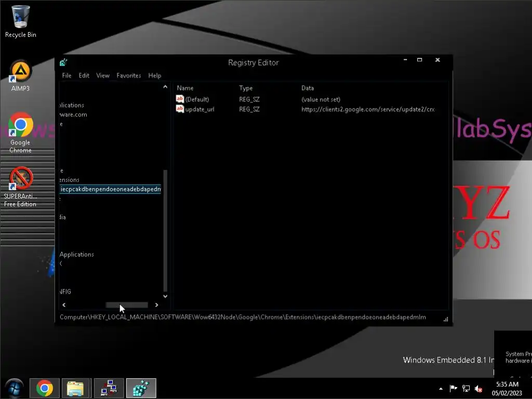Viewport: 532px width, 399px height.
Task: Click the tree scroll up arrow
Action: 165,87
